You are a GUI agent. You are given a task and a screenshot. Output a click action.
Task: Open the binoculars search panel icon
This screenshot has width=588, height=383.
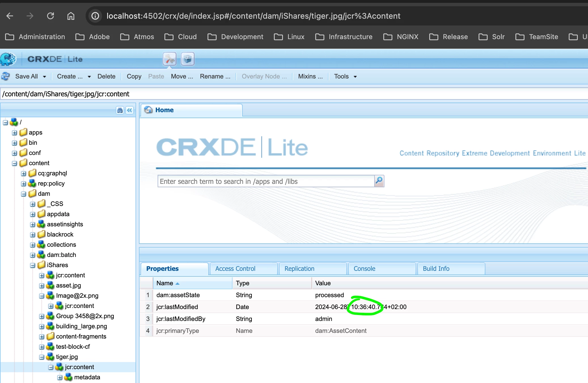tap(120, 110)
